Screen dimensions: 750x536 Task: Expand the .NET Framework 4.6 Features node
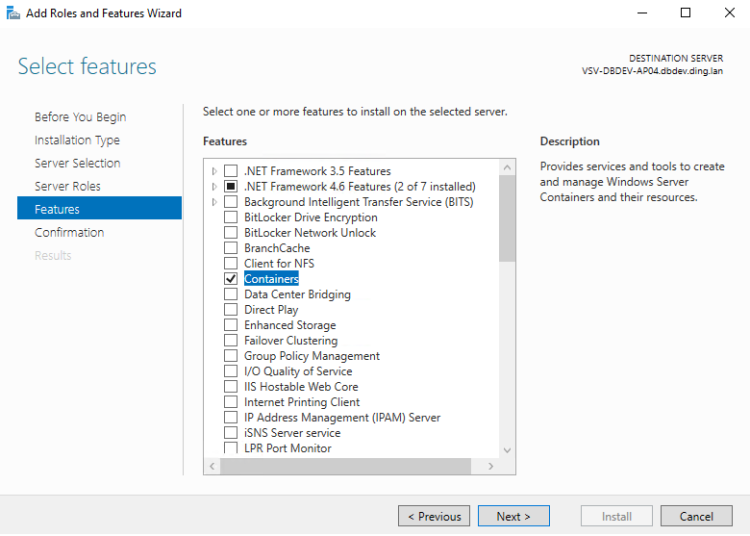pyautogui.click(x=214, y=186)
